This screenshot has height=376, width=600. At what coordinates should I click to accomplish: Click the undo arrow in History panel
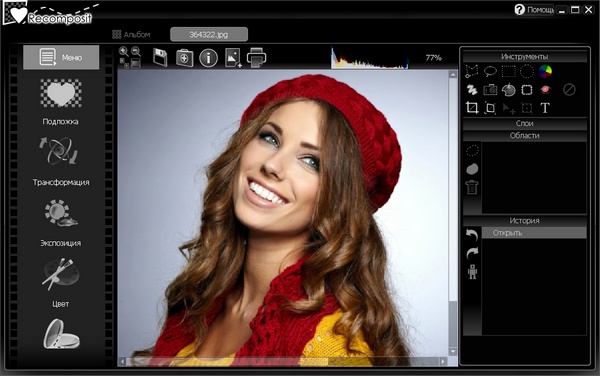[472, 234]
